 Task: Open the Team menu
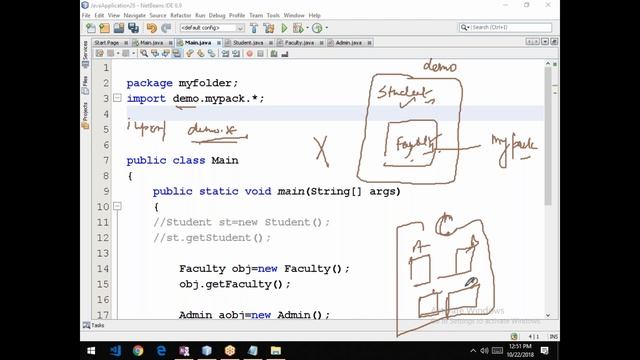click(256, 15)
